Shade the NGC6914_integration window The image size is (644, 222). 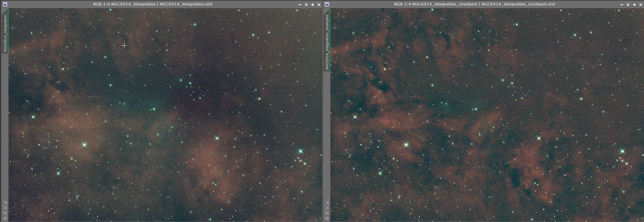(306, 5)
